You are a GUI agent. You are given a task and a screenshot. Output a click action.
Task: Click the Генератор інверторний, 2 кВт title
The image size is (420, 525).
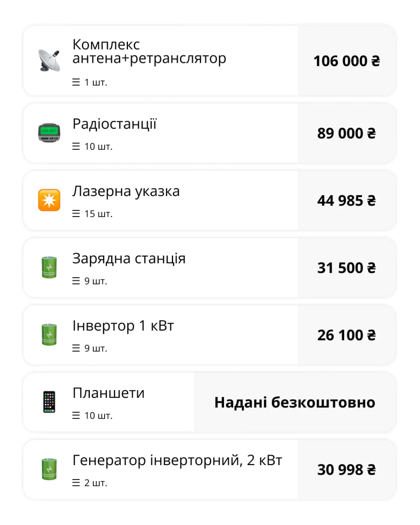pos(177,460)
